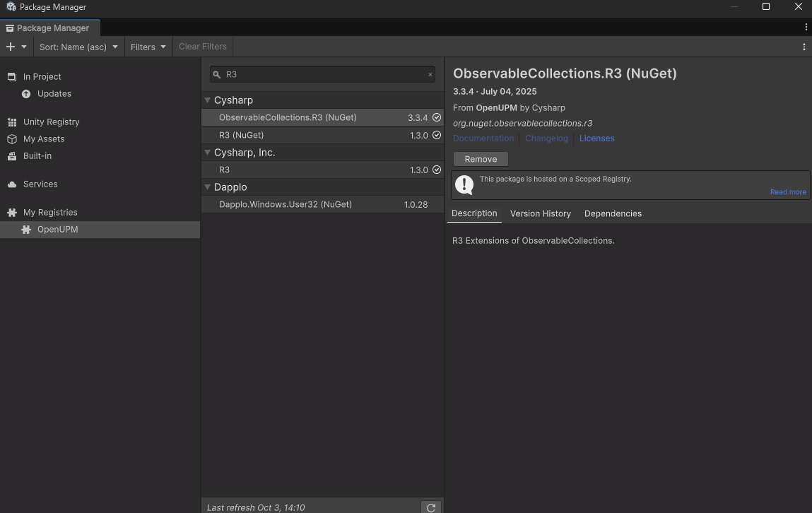
Task: Click version 1.0.28 of Dapplo package
Action: [x=416, y=204]
